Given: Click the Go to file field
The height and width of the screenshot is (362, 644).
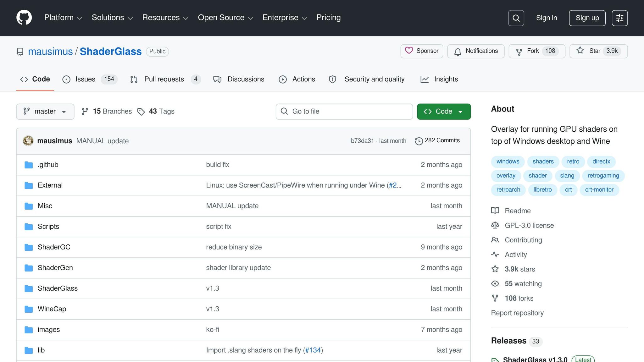Looking at the screenshot, I should (x=344, y=111).
